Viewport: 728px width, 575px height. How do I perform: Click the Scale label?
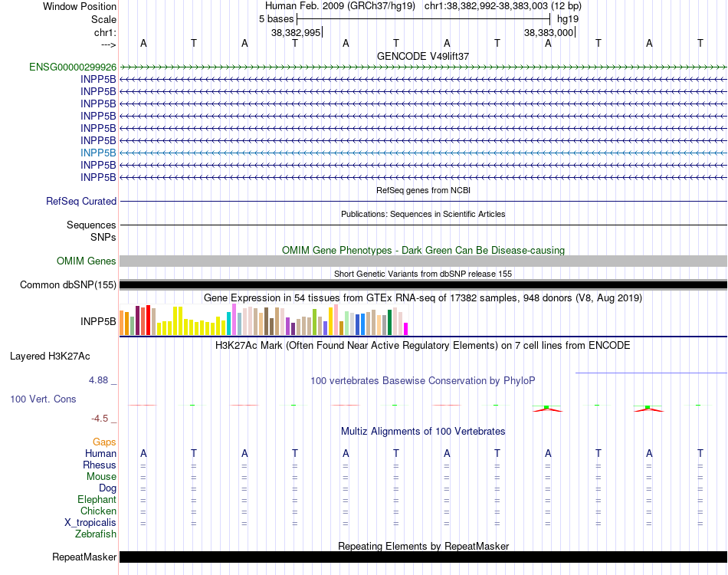[x=103, y=19]
